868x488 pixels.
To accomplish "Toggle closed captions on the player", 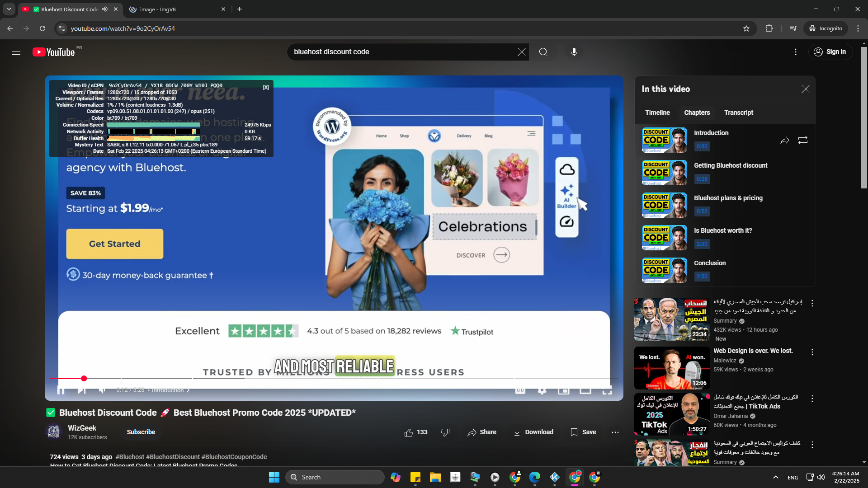I will click(x=520, y=390).
